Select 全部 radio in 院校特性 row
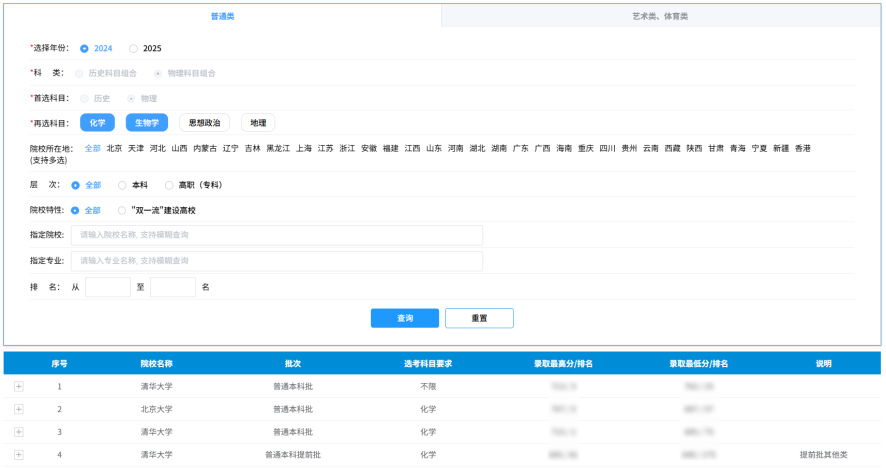 coord(75,210)
